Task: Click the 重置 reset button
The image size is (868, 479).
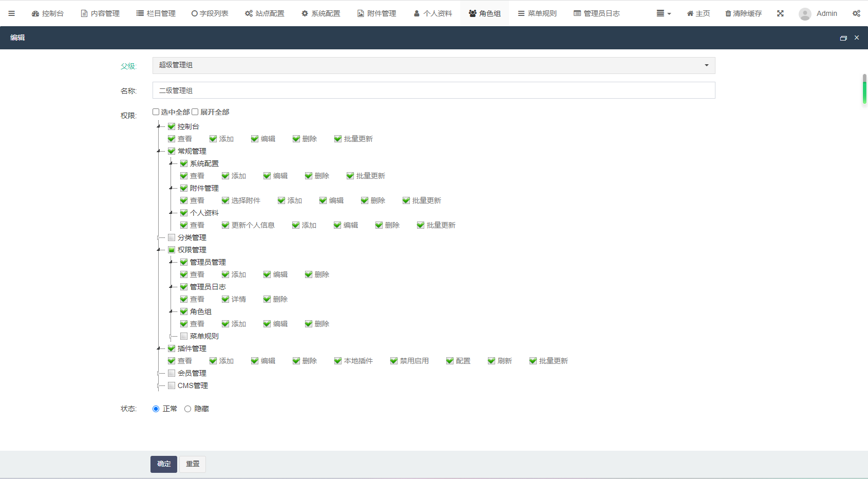Action: (x=193, y=464)
